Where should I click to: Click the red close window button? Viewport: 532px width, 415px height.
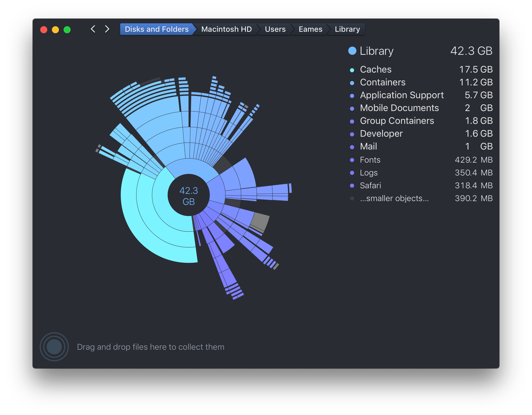(44, 30)
